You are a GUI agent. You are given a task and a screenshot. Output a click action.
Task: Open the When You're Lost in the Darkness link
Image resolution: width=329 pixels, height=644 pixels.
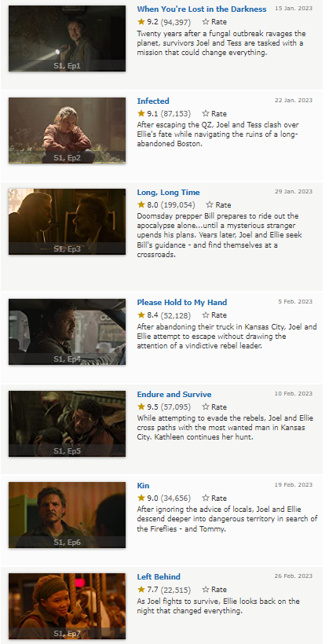(x=202, y=9)
